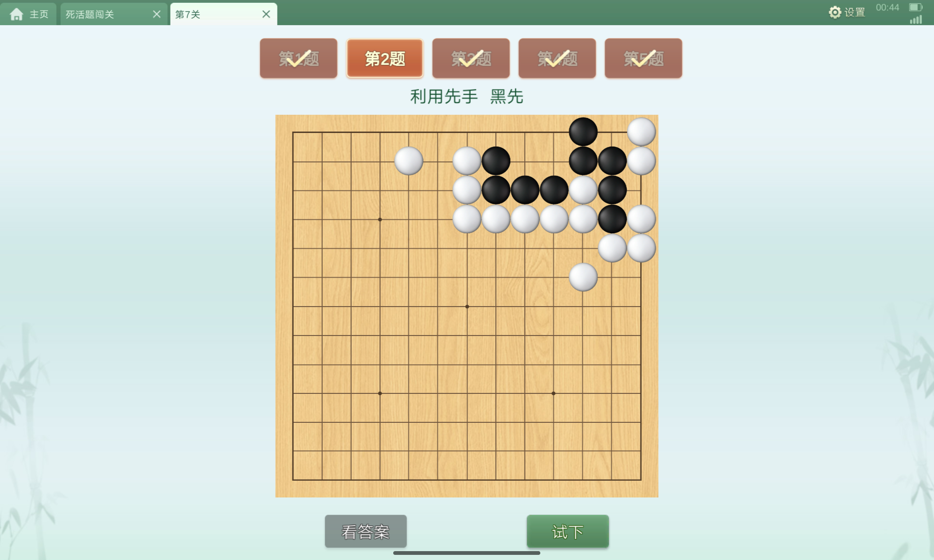Image resolution: width=934 pixels, height=560 pixels.
Task: Click the isolated white stone left of the group
Action: pyautogui.click(x=409, y=161)
